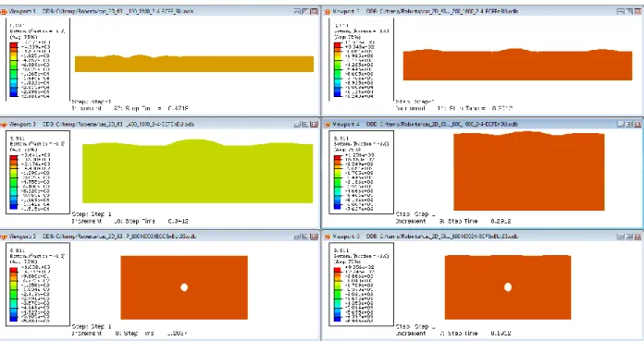This screenshot has height=341, width=644.
Task: Click the white hole in Viewport 5 plate
Action: 184,287
